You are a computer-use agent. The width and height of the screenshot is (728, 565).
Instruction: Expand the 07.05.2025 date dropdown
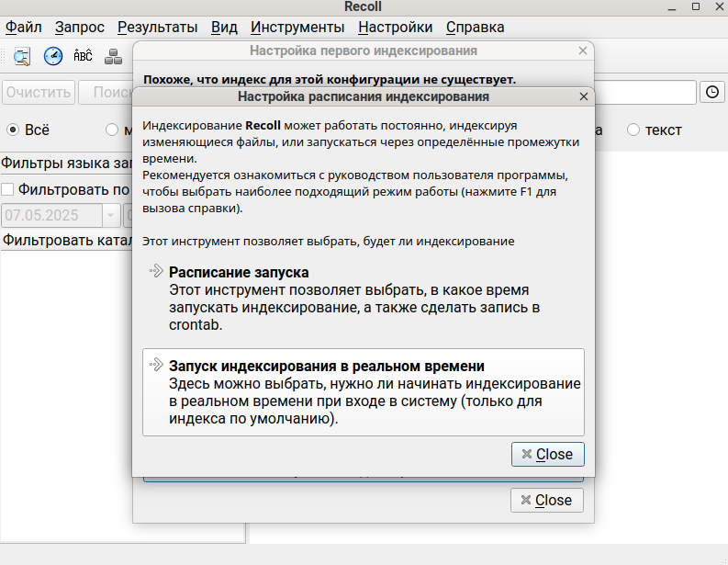click(112, 216)
